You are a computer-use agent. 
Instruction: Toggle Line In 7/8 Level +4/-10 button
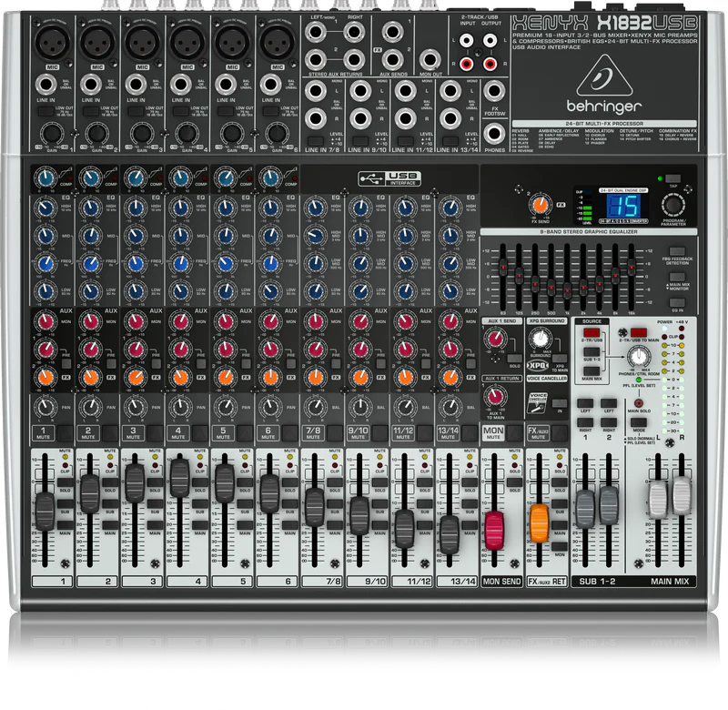(x=315, y=140)
